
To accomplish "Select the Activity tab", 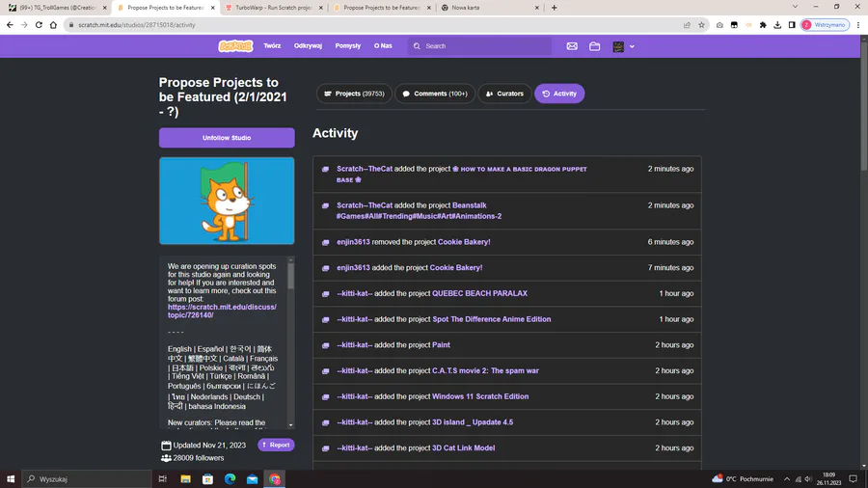I will [x=559, y=94].
